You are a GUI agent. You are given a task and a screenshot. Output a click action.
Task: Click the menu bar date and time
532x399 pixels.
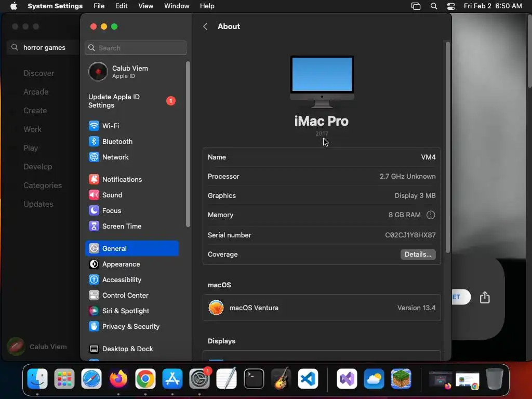coord(493,6)
